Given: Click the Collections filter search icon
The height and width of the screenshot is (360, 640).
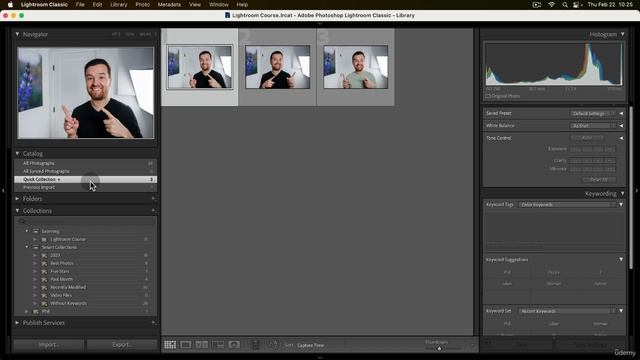Looking at the screenshot, I should click(22, 221).
